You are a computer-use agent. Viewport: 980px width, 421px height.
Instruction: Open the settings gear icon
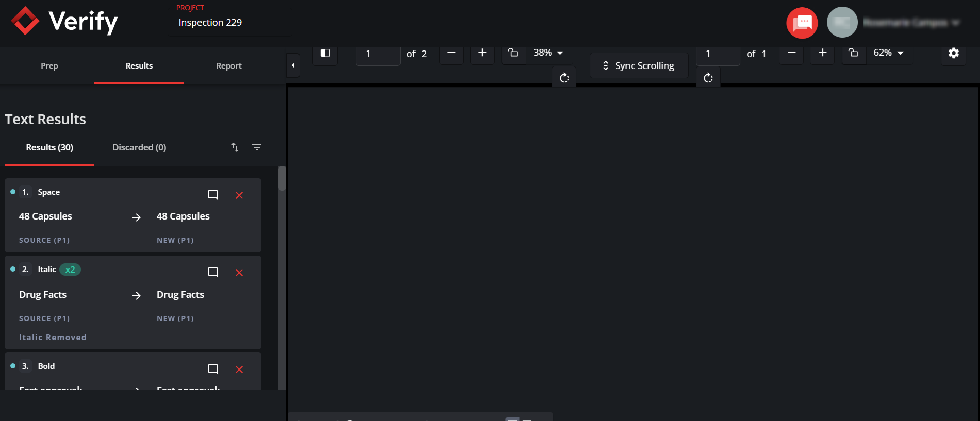click(953, 53)
